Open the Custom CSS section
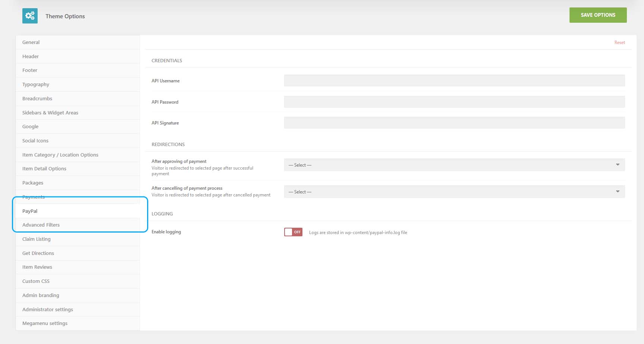The width and height of the screenshot is (644, 344). 78,281
